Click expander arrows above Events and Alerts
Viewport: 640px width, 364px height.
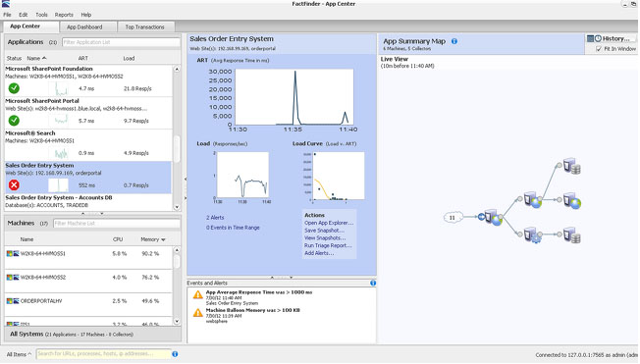click(x=282, y=277)
